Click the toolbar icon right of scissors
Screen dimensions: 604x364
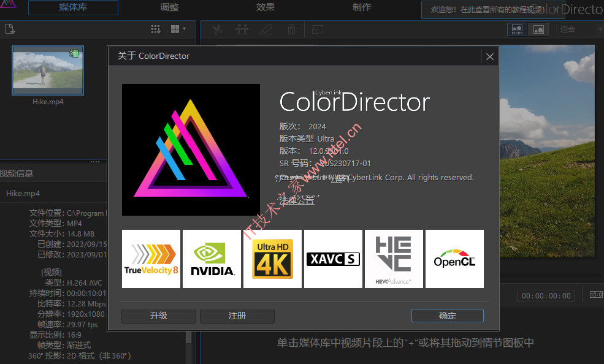click(x=242, y=29)
